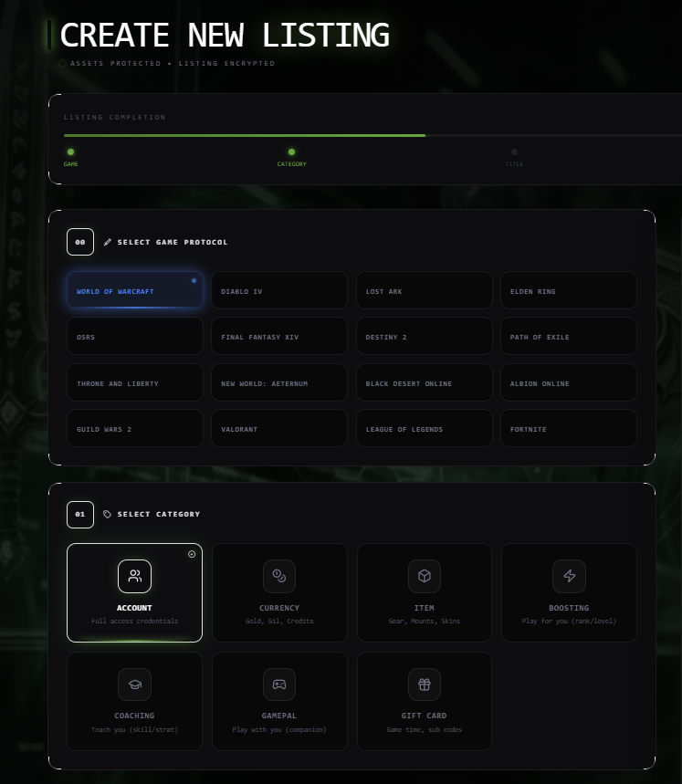Select the Item category label
This screenshot has width=682, height=784.
point(424,608)
